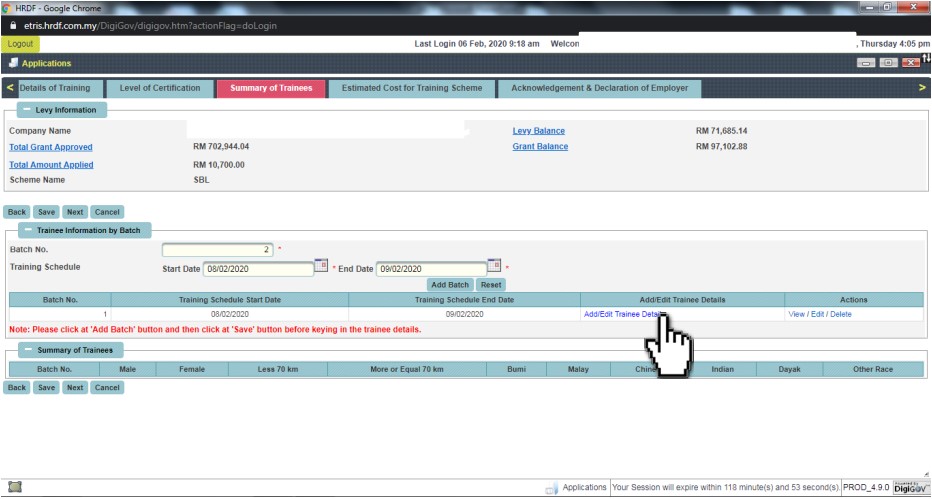Go to Level of Certification tab
The image size is (932, 499).
(160, 88)
